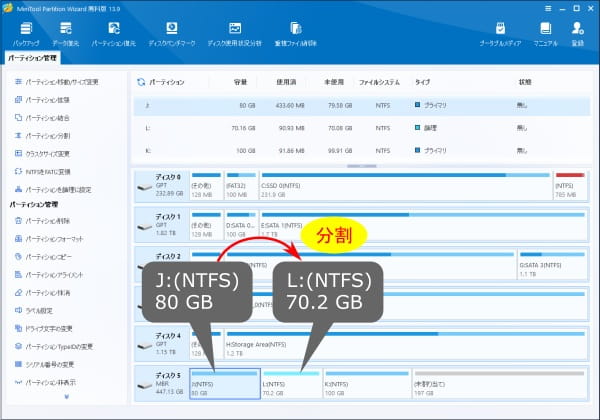Choose パーティション拡張 (Extend Partition)

(x=42, y=100)
